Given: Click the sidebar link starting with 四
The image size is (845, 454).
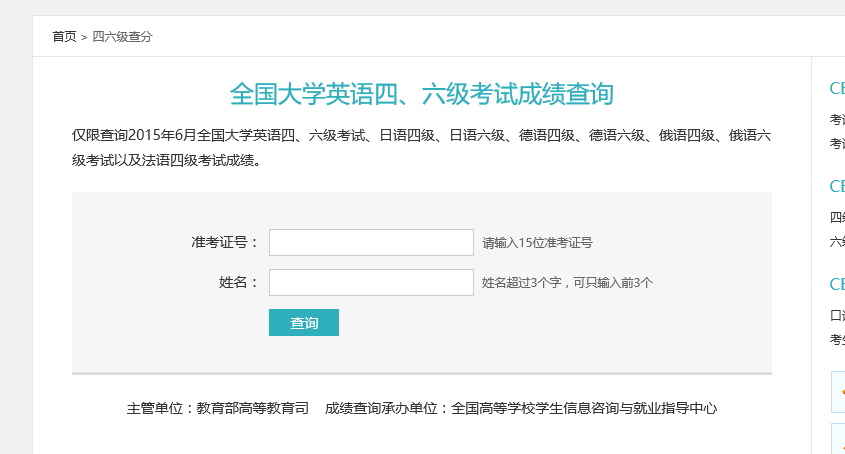Looking at the screenshot, I should click(x=837, y=217).
